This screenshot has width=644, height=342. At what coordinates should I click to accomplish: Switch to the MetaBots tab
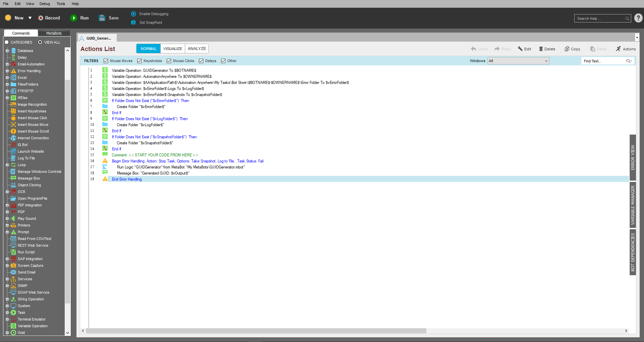click(x=54, y=33)
